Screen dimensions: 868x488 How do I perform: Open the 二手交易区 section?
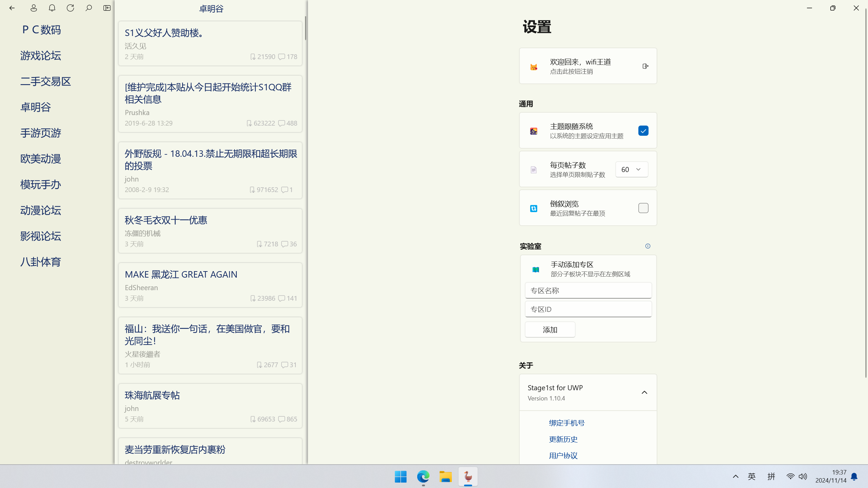tap(45, 81)
